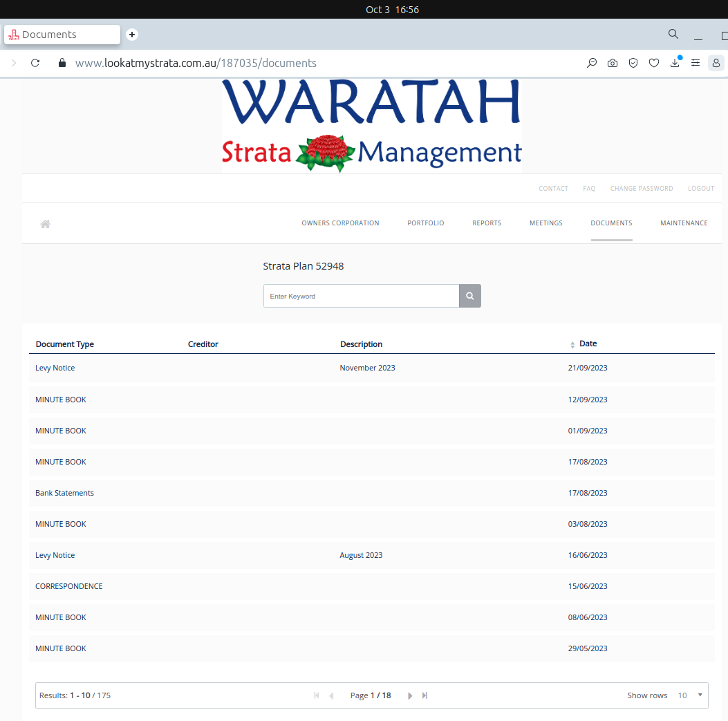
Task: Click the date 21/09/2023
Action: 588,368
